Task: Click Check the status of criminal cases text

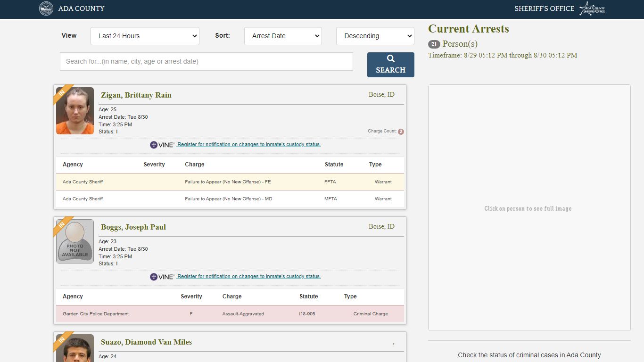Action: point(529,355)
